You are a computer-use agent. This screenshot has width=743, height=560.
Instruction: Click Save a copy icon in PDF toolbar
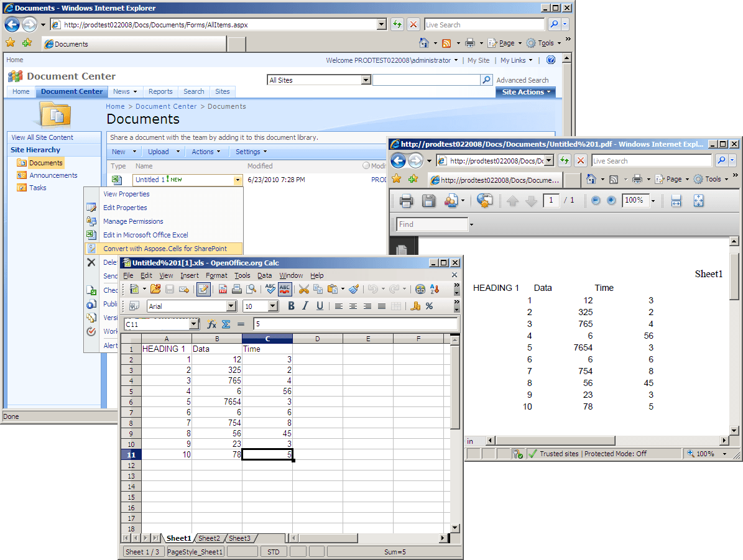pos(428,201)
